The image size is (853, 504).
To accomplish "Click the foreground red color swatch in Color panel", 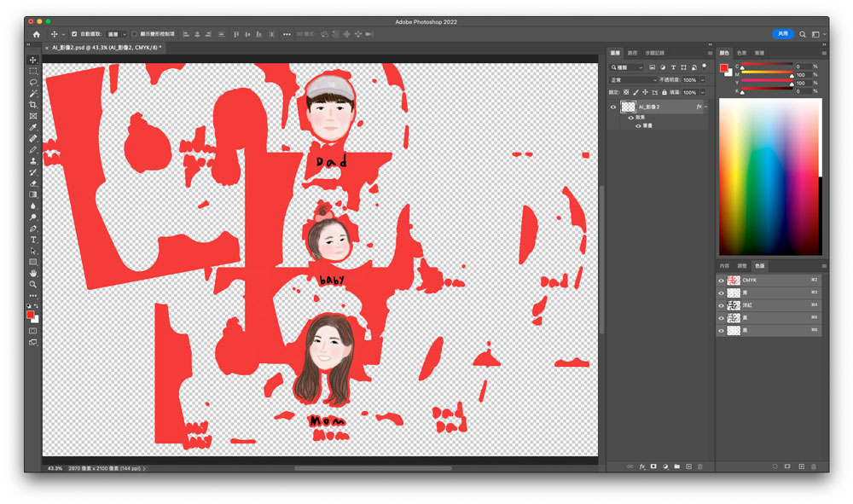I will point(724,68).
